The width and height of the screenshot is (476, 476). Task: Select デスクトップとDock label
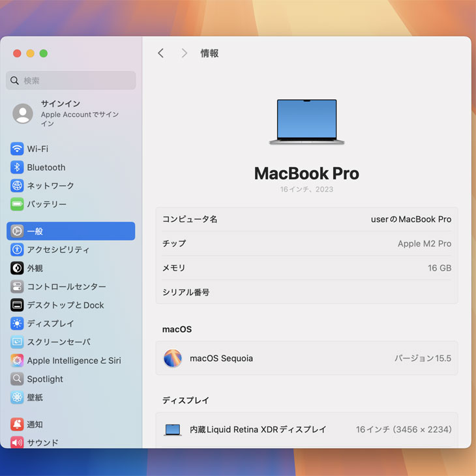(x=66, y=305)
